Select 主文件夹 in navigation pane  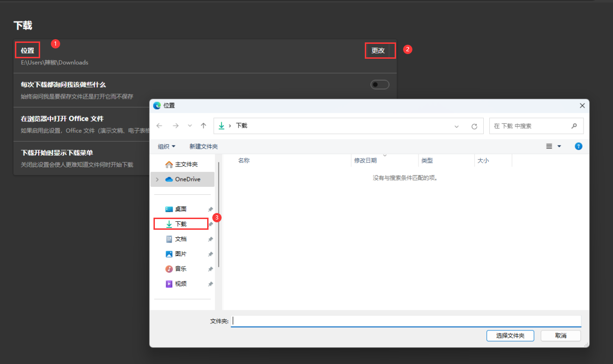pyautogui.click(x=182, y=165)
